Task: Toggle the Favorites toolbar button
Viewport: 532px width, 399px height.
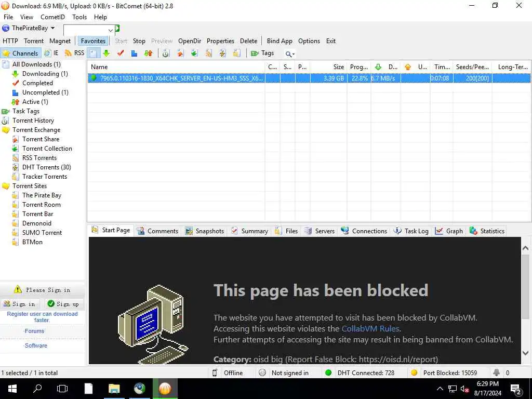Action: [93, 41]
